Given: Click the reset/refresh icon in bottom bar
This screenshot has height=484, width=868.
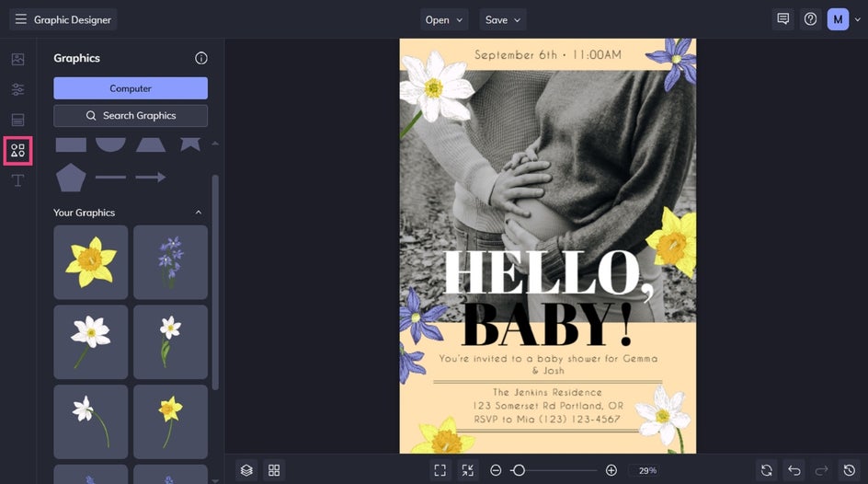Looking at the screenshot, I should [x=767, y=470].
